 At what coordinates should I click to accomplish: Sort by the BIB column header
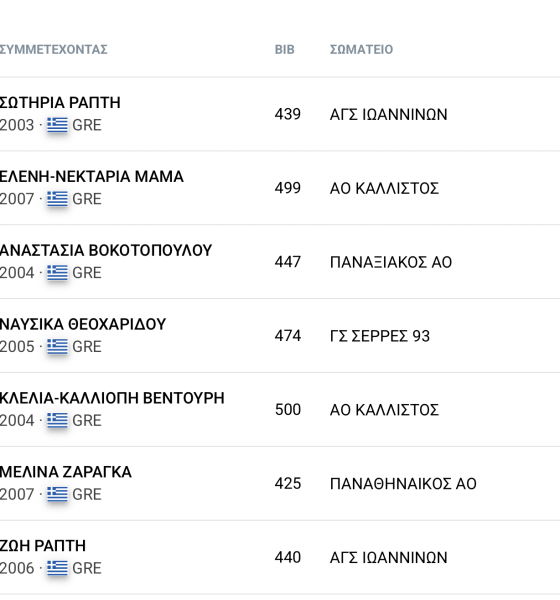[x=284, y=50]
